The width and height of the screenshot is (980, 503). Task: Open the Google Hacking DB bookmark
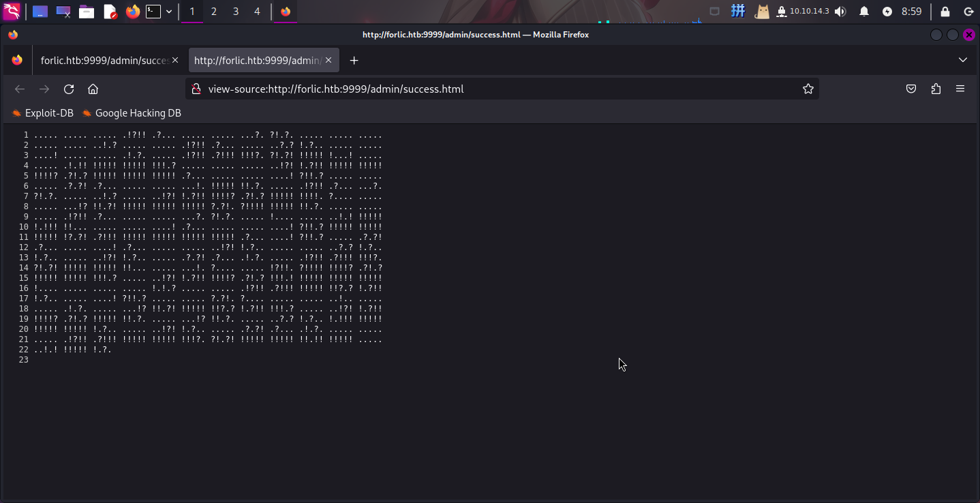tap(132, 113)
